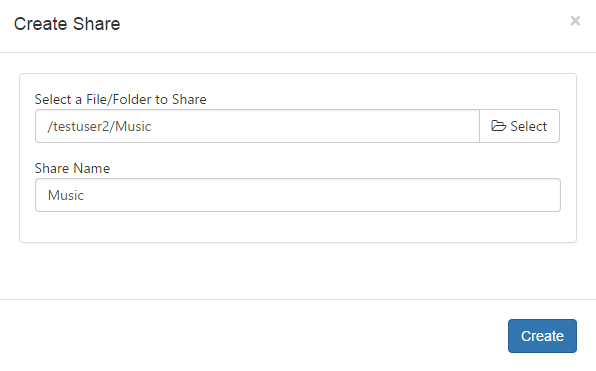
Task: Click the open-folder icon beside Select
Action: click(x=498, y=126)
